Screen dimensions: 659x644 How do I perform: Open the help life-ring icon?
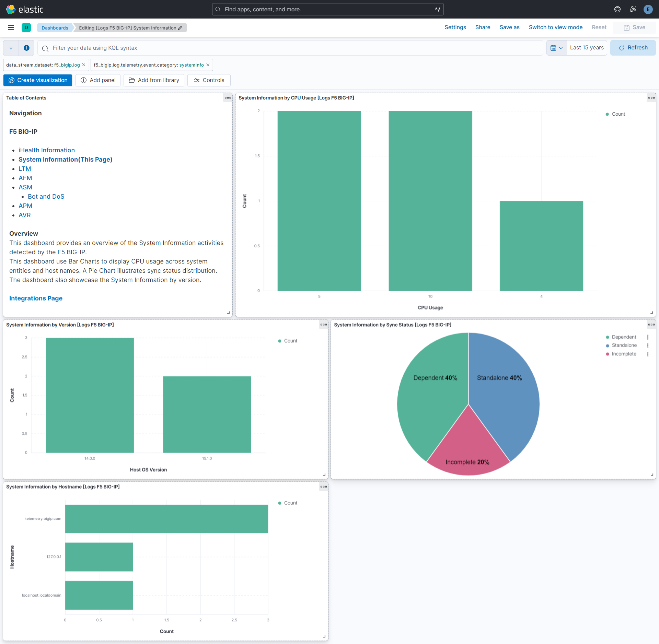coord(617,9)
